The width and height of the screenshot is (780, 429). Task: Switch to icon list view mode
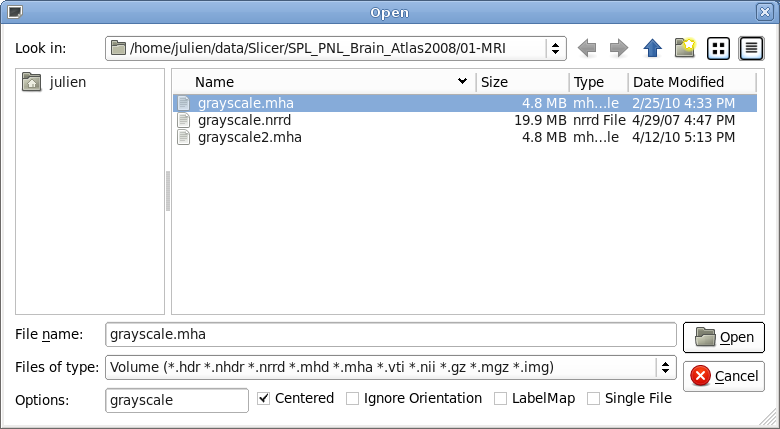pos(718,48)
